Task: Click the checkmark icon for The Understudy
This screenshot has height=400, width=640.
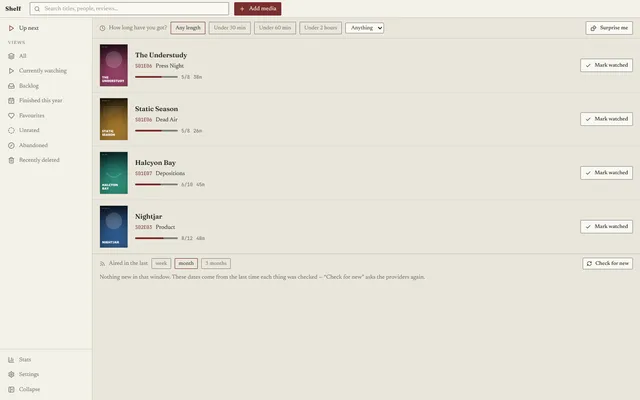Action: (588, 65)
